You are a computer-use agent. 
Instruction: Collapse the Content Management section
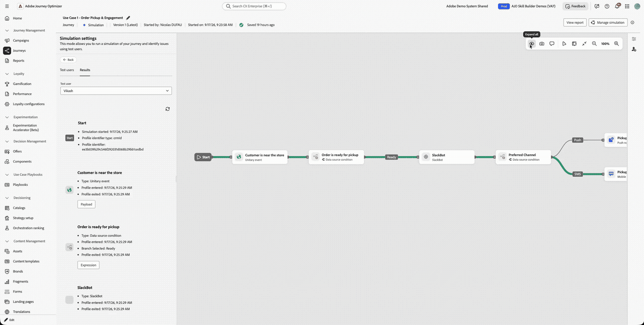coord(7,241)
